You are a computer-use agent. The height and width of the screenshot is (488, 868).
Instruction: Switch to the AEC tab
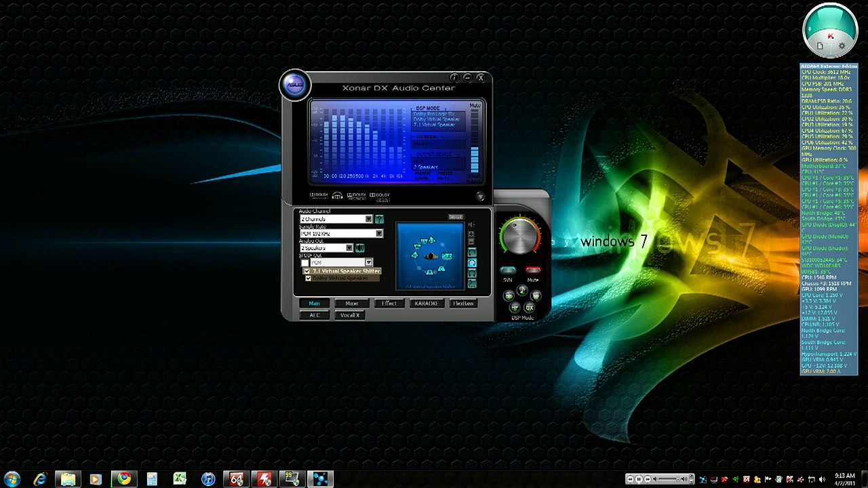click(x=315, y=315)
